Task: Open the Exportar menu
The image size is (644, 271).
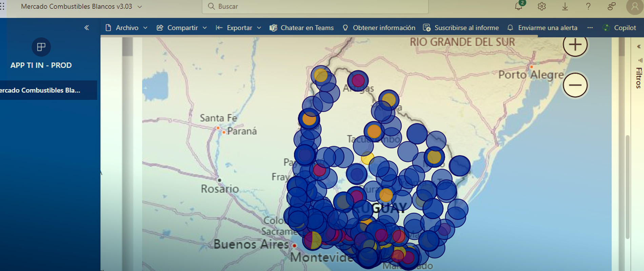Action: point(239,28)
